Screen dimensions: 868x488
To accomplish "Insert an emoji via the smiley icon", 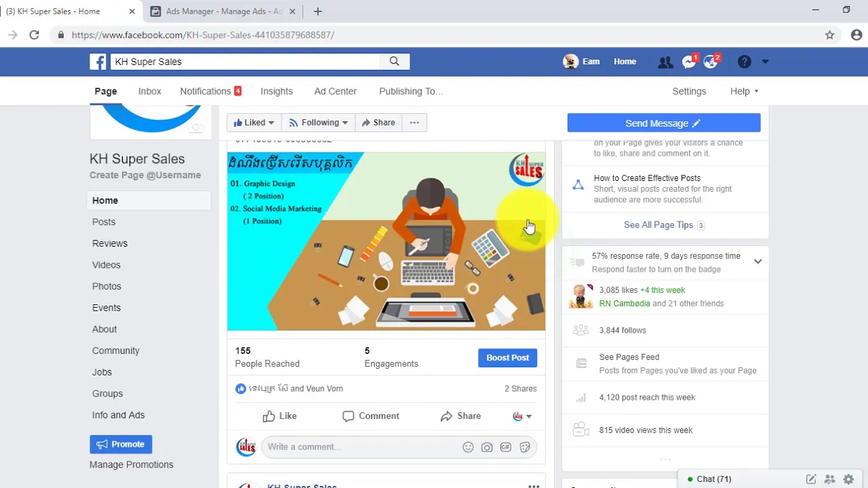I will click(x=468, y=447).
